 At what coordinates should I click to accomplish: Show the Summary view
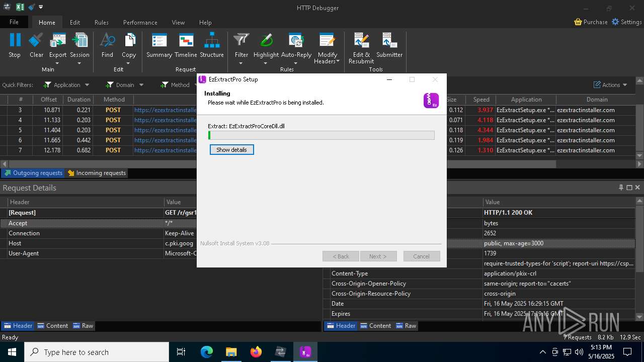coord(159,45)
